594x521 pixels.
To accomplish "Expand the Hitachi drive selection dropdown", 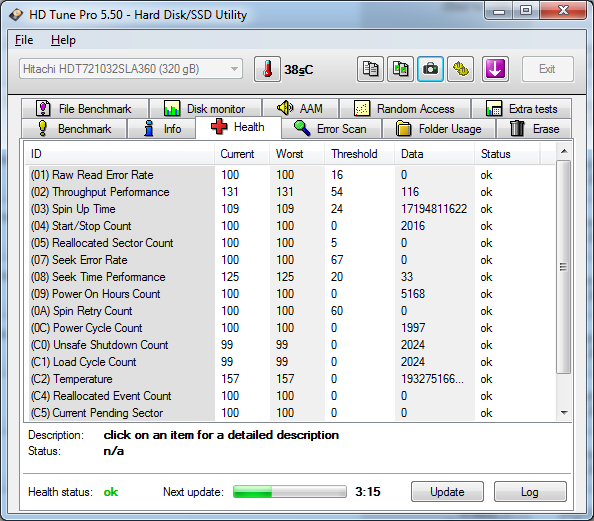I will click(x=131, y=69).
